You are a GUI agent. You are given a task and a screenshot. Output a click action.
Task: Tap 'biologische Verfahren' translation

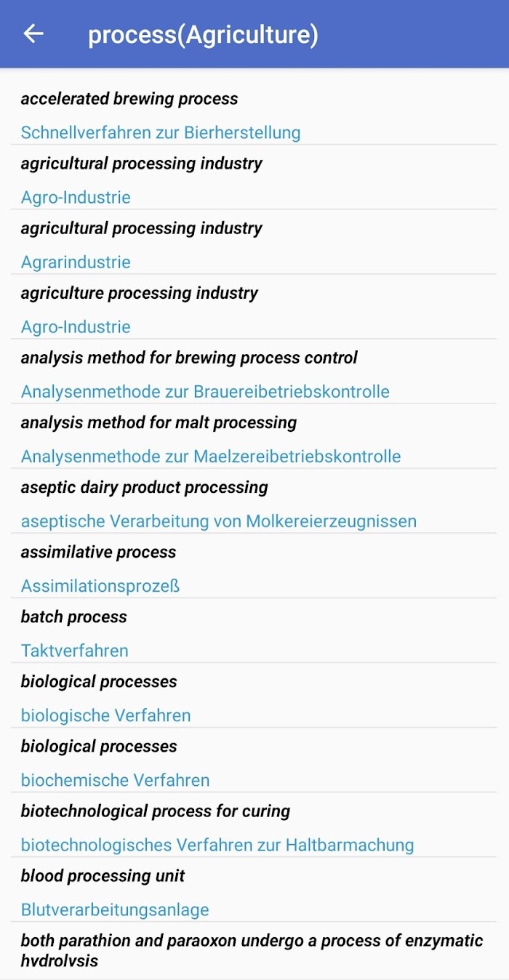coord(105,715)
